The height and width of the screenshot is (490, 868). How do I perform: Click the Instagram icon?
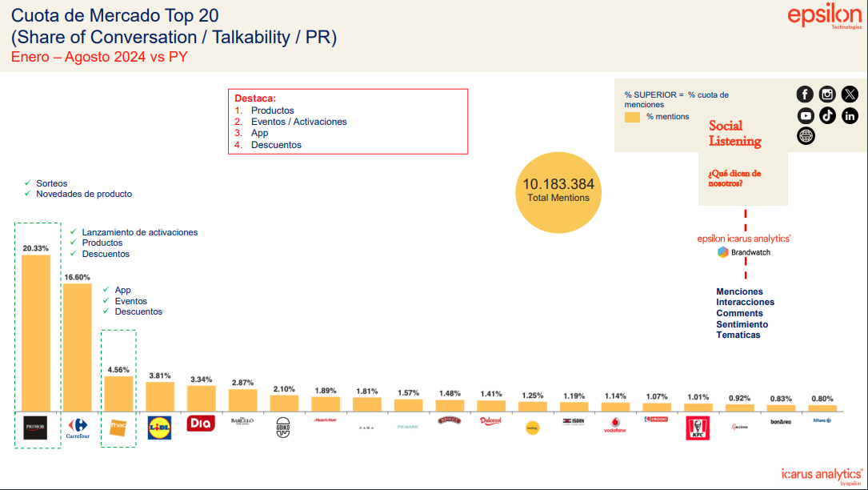click(827, 94)
